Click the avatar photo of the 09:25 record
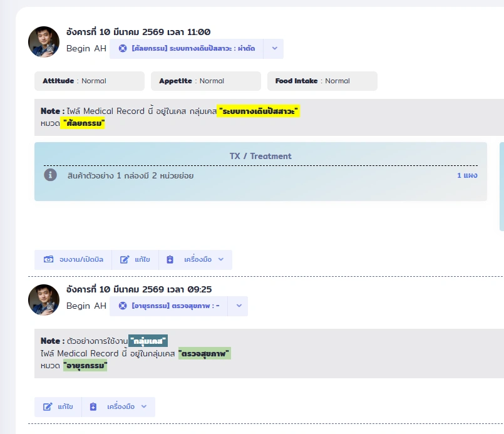Image resolution: width=504 pixels, height=434 pixels. [x=44, y=299]
